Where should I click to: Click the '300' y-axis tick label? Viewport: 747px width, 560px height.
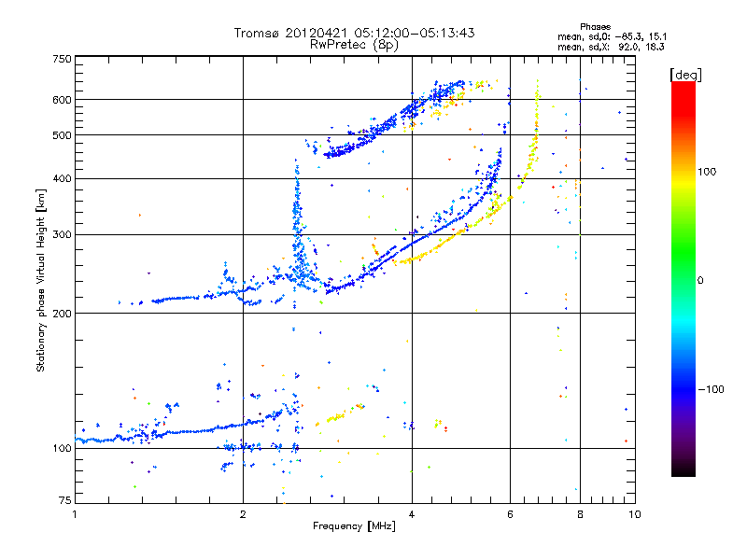62,235
